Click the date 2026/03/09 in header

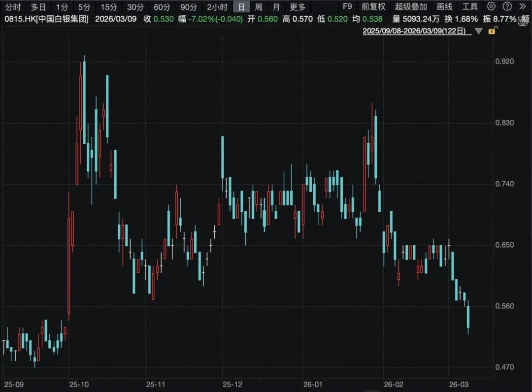point(116,19)
